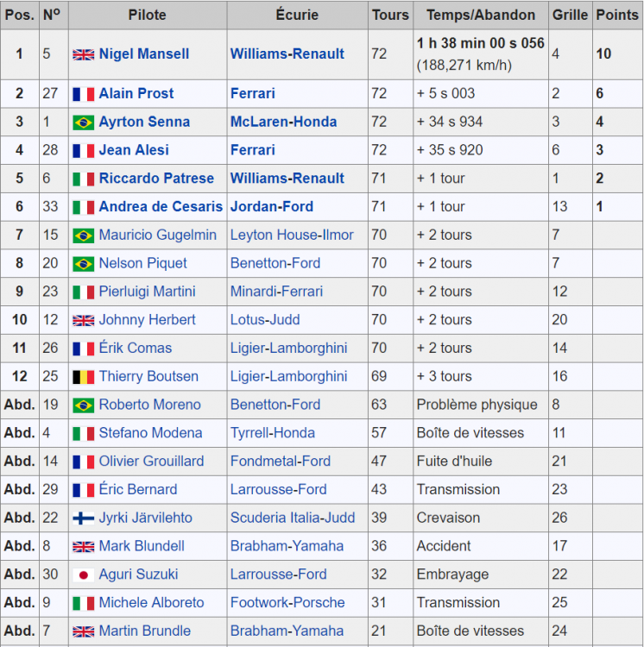This screenshot has width=644, height=647.
Task: Open Brabham-Yamaha link in Blundell's row
Action: (x=287, y=546)
